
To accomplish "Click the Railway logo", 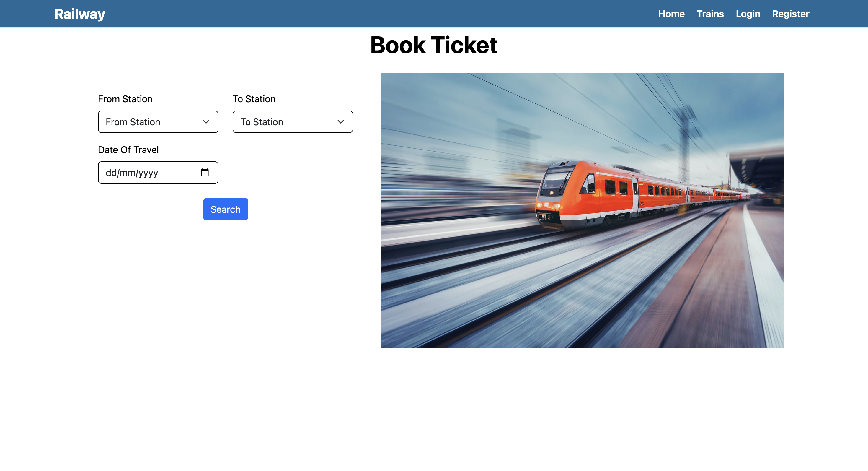I will (x=80, y=14).
